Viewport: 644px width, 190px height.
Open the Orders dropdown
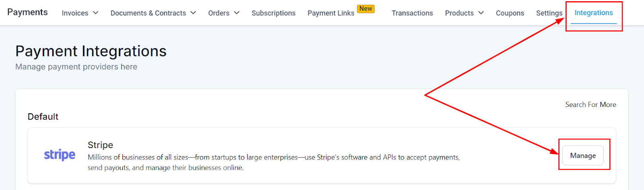(x=224, y=13)
